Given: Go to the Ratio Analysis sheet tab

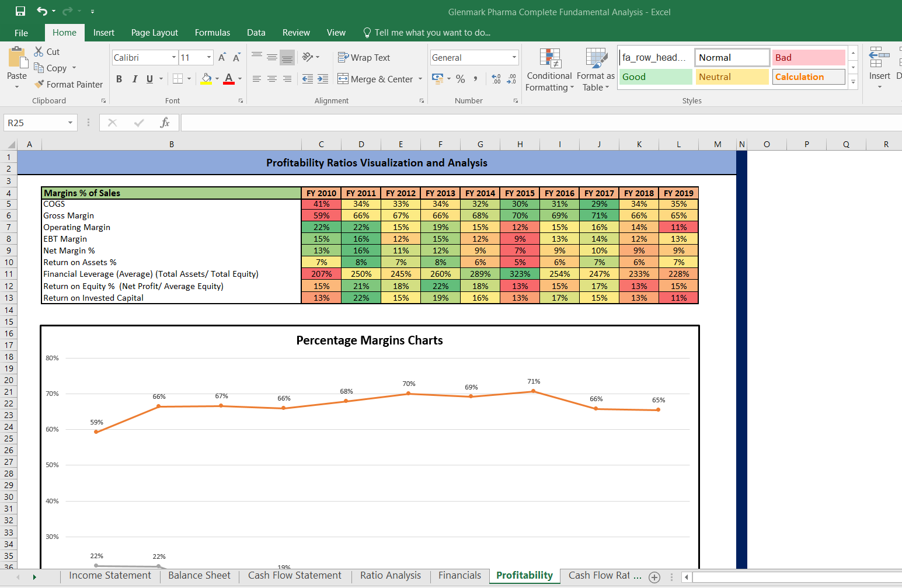Looking at the screenshot, I should (x=391, y=576).
